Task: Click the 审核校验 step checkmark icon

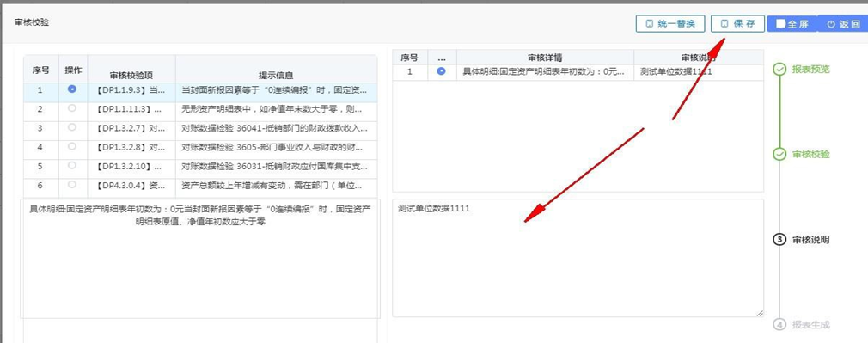Action: coord(779,154)
